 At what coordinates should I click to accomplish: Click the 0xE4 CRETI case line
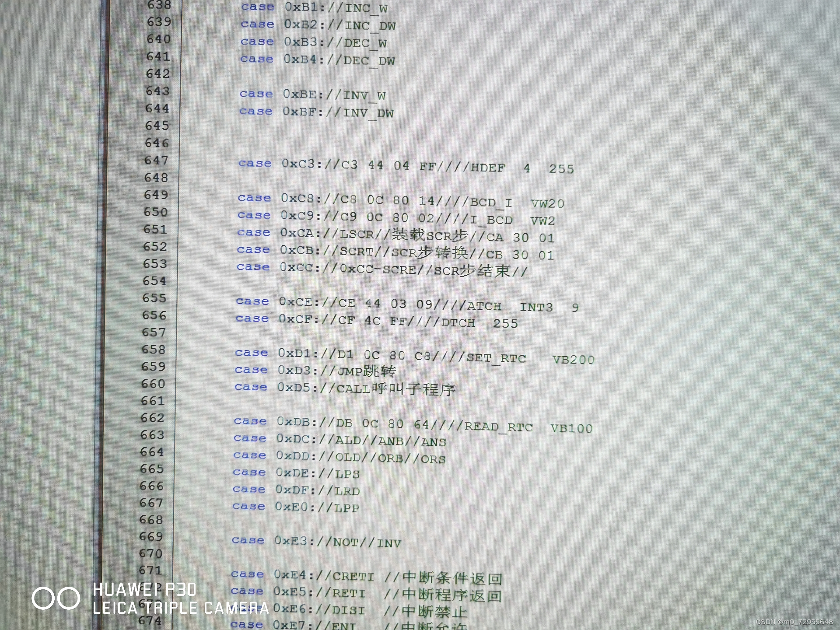coord(366,577)
